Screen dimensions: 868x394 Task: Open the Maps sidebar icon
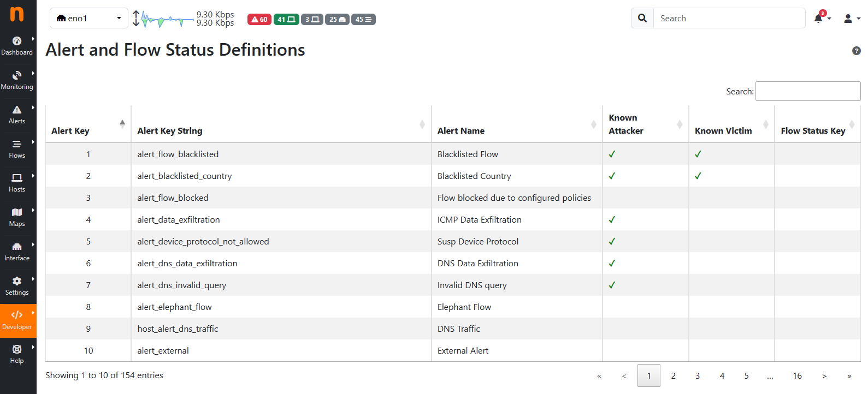coord(17,212)
